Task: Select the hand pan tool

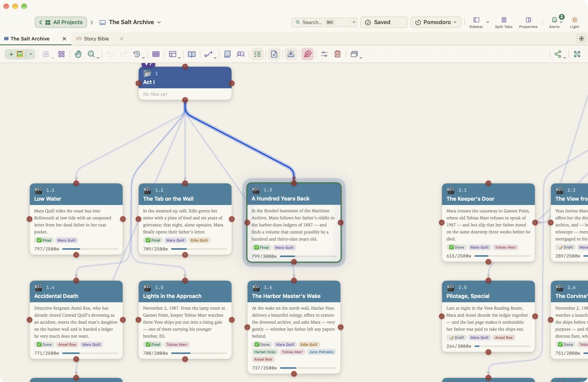Action: click(x=78, y=54)
